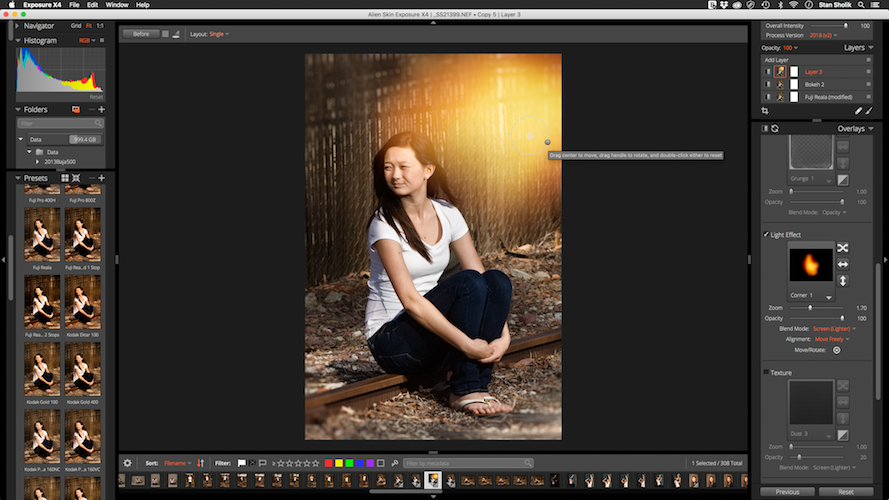The width and height of the screenshot is (889, 500).
Task: Click the Reset button in right panel
Action: pyautogui.click(x=846, y=492)
